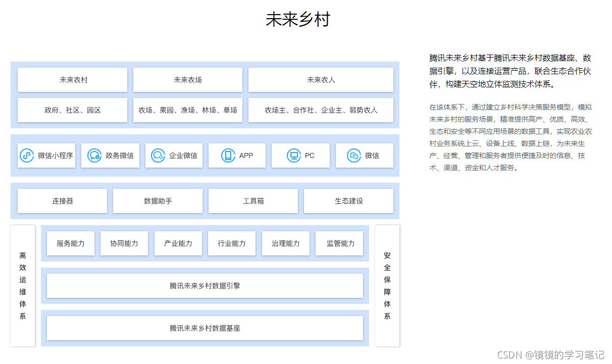This screenshot has height=364, width=612.
Task: Click the 腾讯未来乡村数据引擎 bar
Action: pyautogui.click(x=205, y=286)
